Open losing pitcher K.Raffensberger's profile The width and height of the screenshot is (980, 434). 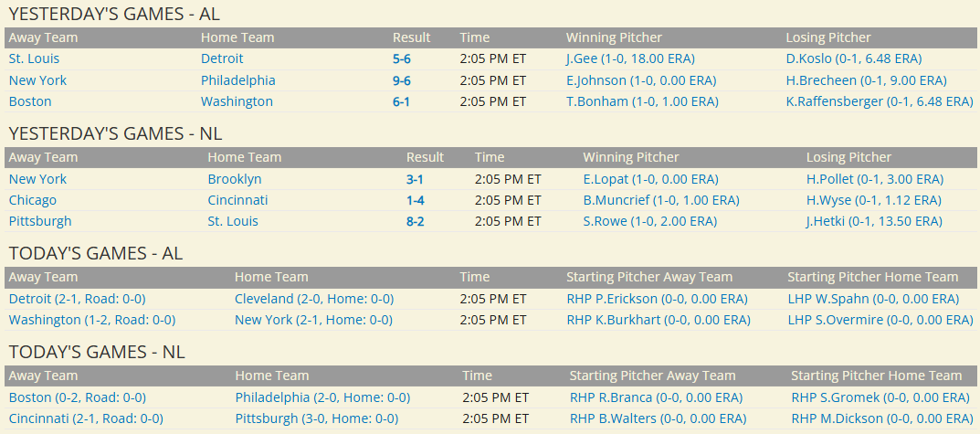pos(880,101)
